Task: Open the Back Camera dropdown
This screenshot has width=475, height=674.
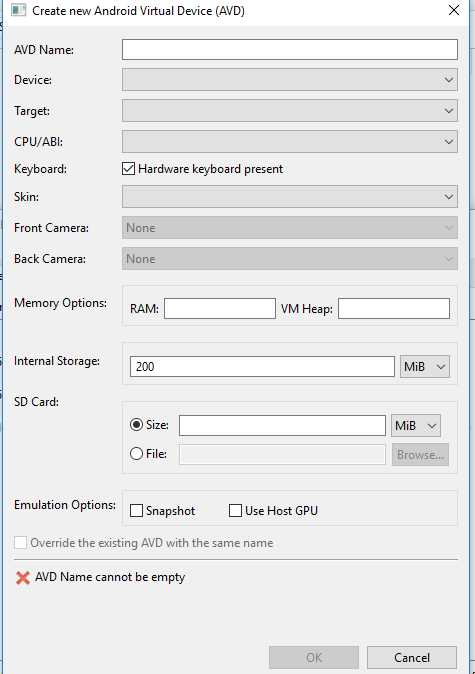Action: pyautogui.click(x=289, y=259)
